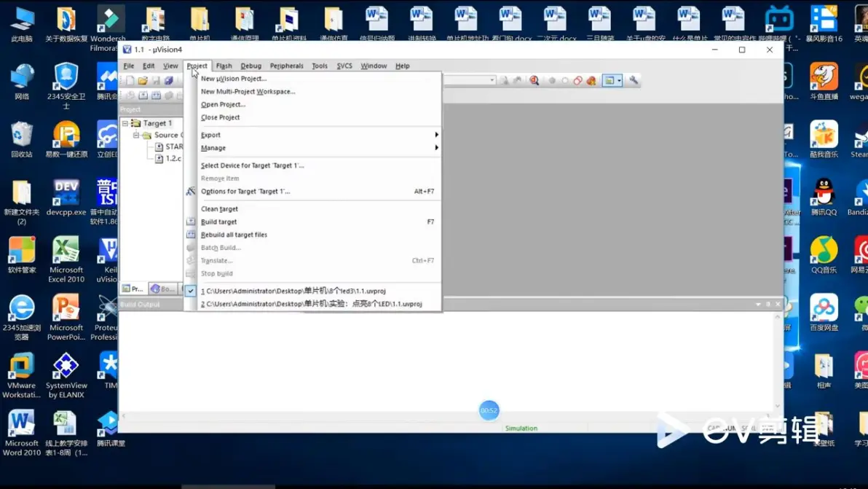Screen dimensions: 868x489
Task: Open the Recycle Bin desktop icon
Action: pos(22,139)
